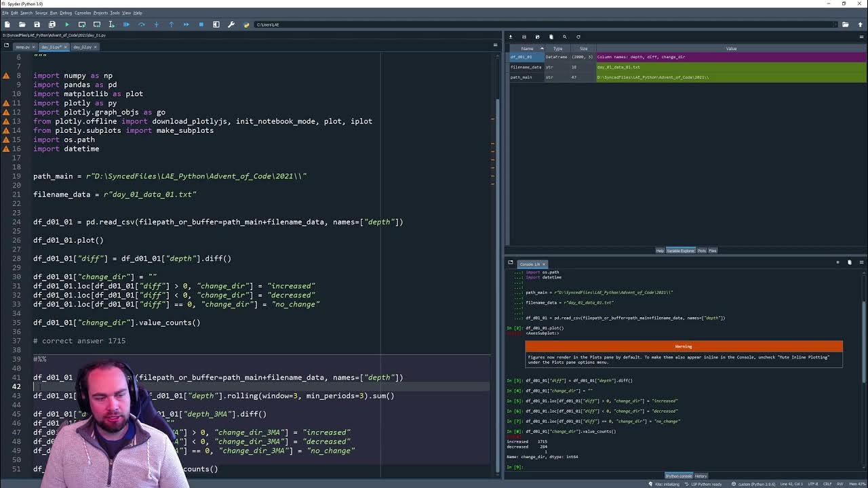Select the df_d01_01 variable row
This screenshot has width=868, height=488.
tap(687, 57)
